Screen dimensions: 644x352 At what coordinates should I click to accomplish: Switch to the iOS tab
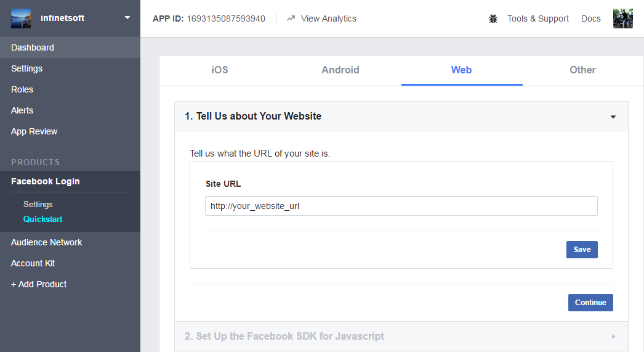(x=219, y=70)
